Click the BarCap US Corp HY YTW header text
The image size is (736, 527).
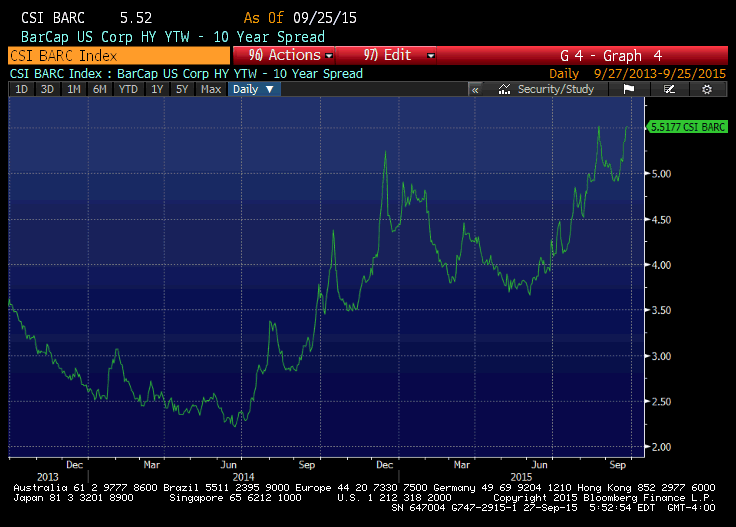coord(173,37)
